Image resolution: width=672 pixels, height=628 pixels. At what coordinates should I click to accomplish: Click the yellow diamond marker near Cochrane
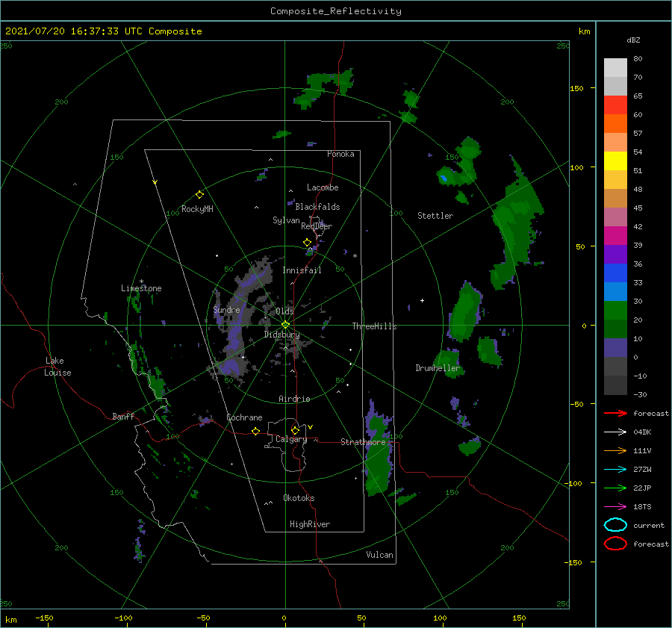pos(256,432)
